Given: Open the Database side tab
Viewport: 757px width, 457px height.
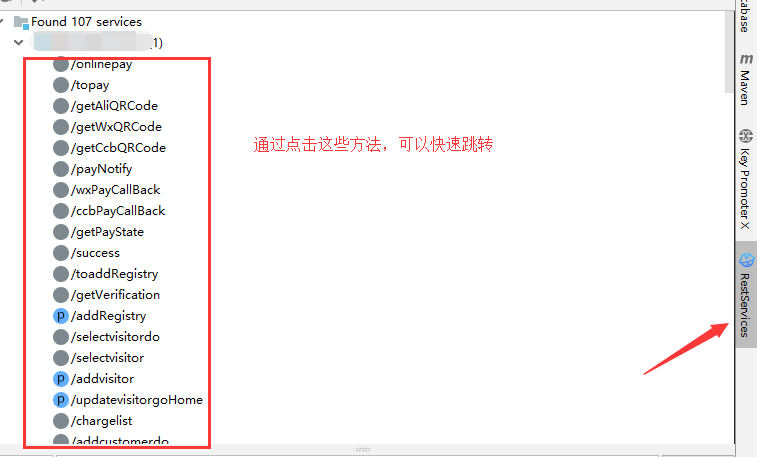Looking at the screenshot, I should pos(746,17).
